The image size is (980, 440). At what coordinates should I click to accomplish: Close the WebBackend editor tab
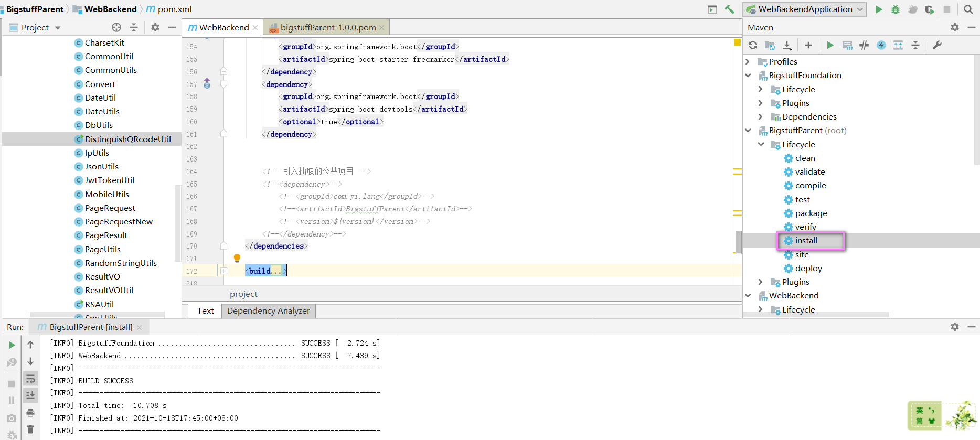click(x=255, y=27)
